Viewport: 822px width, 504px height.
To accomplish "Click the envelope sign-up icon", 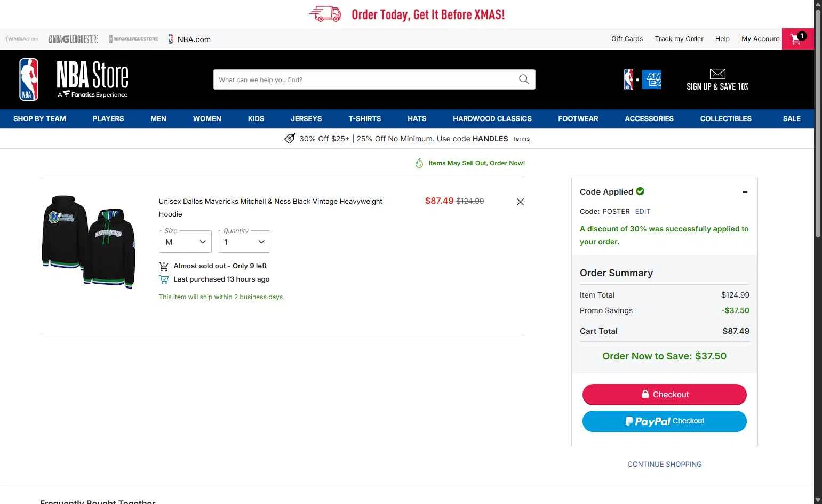I will (x=717, y=74).
